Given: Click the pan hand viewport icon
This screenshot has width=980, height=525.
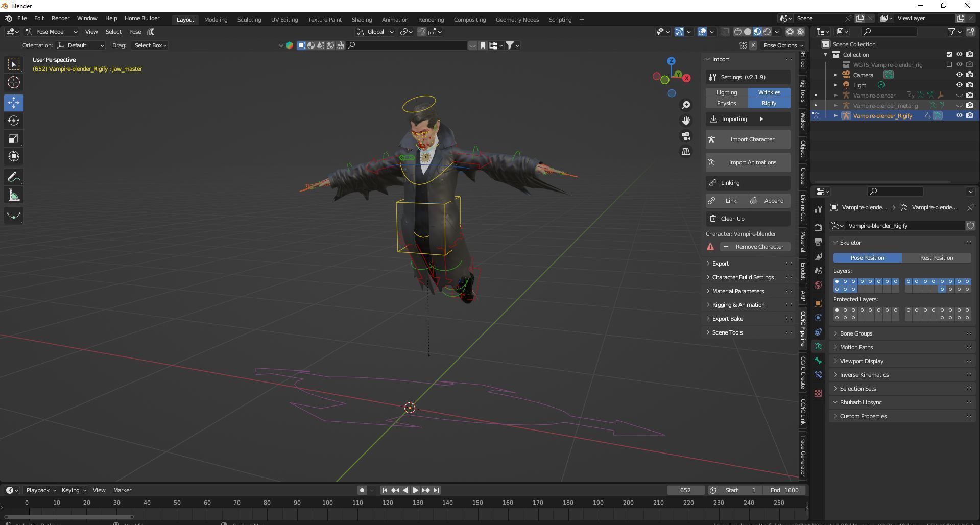Looking at the screenshot, I should [x=686, y=121].
